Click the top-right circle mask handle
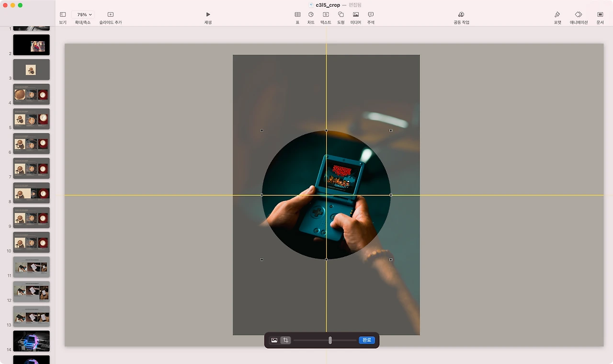Viewport: 613px width, 364px height. (391, 130)
